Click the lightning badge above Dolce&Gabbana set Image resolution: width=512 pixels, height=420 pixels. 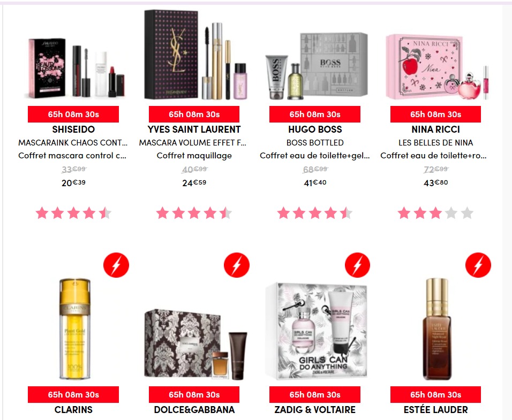coord(237,265)
